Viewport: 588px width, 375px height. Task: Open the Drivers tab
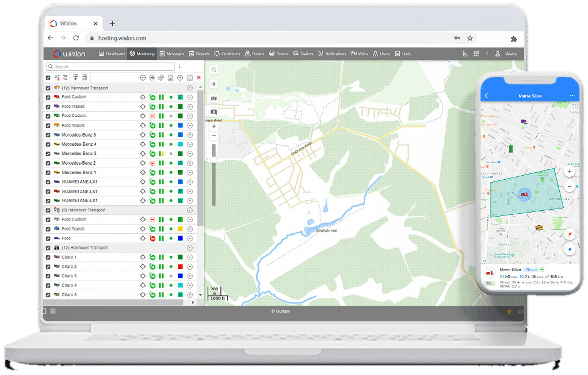(x=278, y=54)
